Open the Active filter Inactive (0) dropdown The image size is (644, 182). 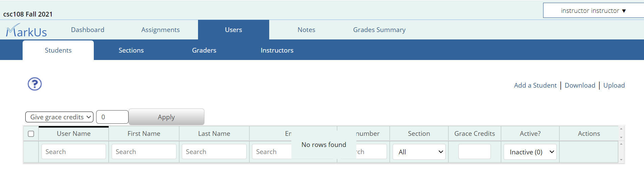pyautogui.click(x=530, y=152)
